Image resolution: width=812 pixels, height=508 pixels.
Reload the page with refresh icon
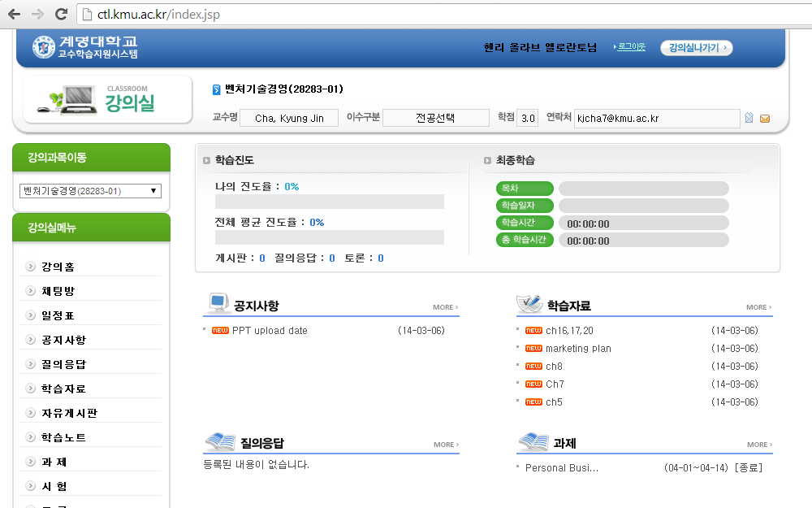tap(60, 14)
